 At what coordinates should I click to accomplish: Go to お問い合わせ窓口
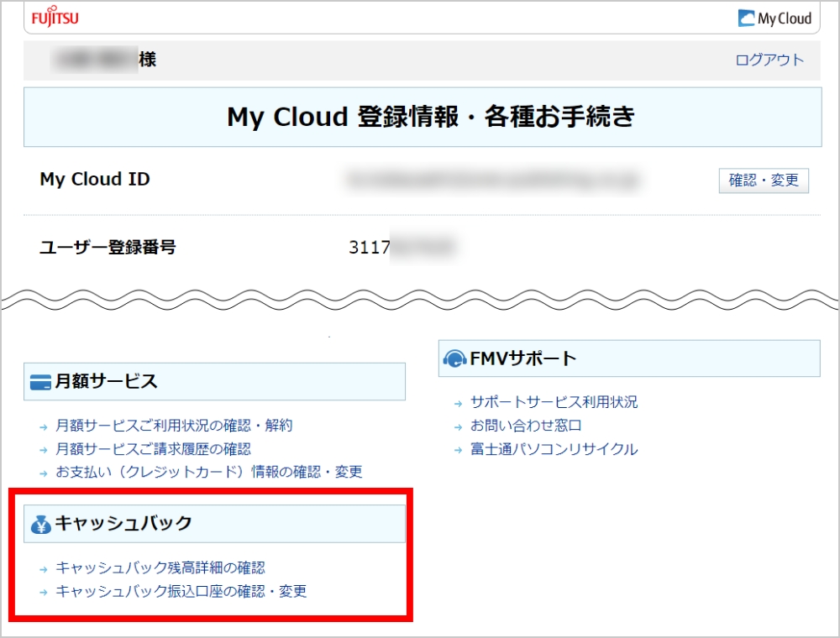pyautogui.click(x=526, y=426)
